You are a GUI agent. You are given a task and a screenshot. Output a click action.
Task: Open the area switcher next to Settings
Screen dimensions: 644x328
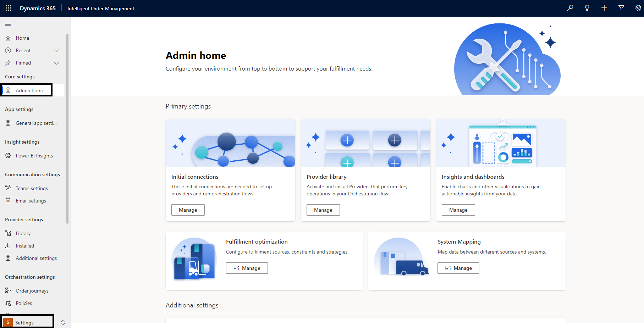point(63,322)
